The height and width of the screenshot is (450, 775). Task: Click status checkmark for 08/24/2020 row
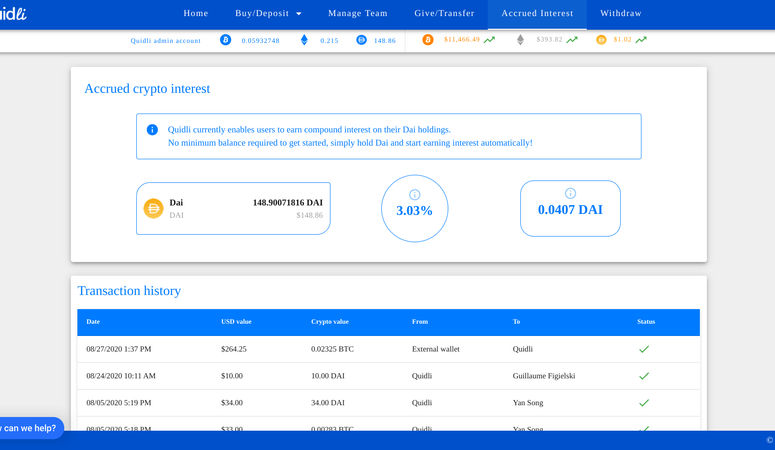pyautogui.click(x=644, y=376)
